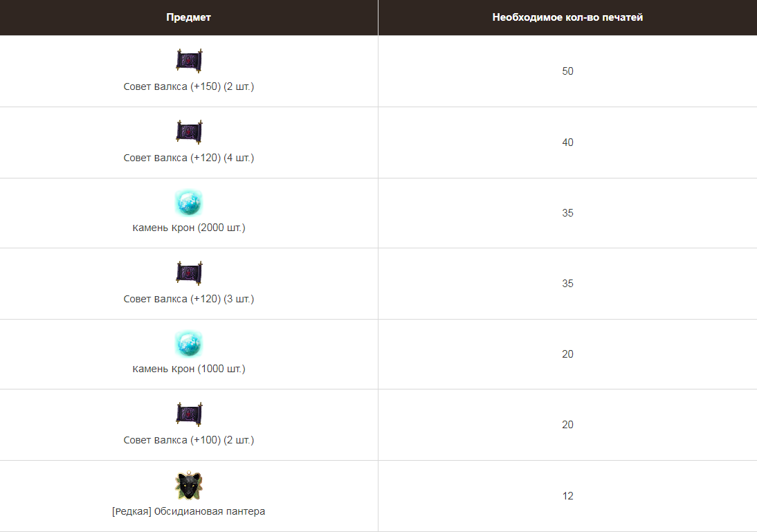Click the seal count value 12
Image resolution: width=757 pixels, height=532 pixels.
point(567,496)
